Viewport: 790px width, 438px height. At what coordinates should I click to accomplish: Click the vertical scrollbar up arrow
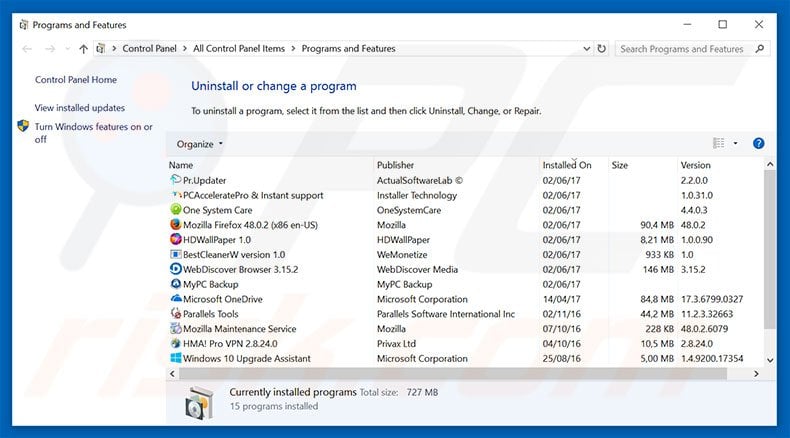pyautogui.click(x=770, y=164)
